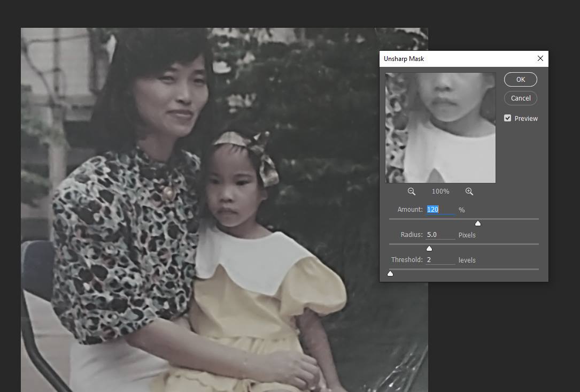This screenshot has height=392, width=580.
Task: Click the Amount slider handle
Action: [x=478, y=223]
